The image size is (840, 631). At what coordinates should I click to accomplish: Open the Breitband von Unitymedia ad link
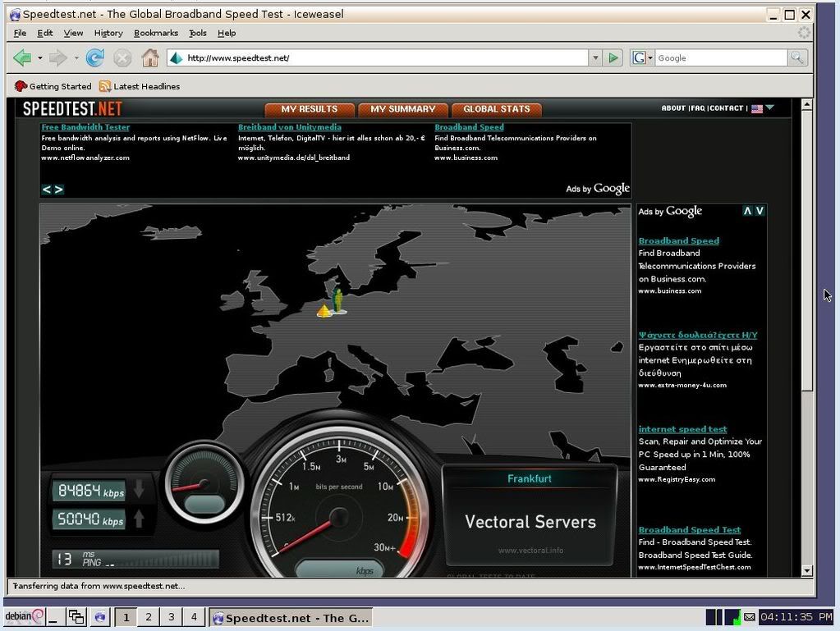point(289,127)
